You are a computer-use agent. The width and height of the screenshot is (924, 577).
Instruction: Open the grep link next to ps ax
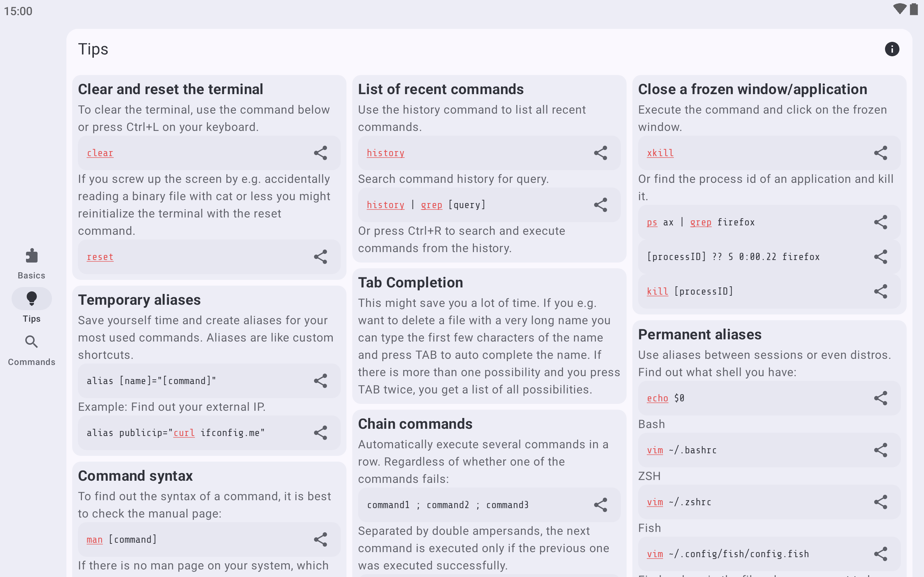[x=701, y=223]
